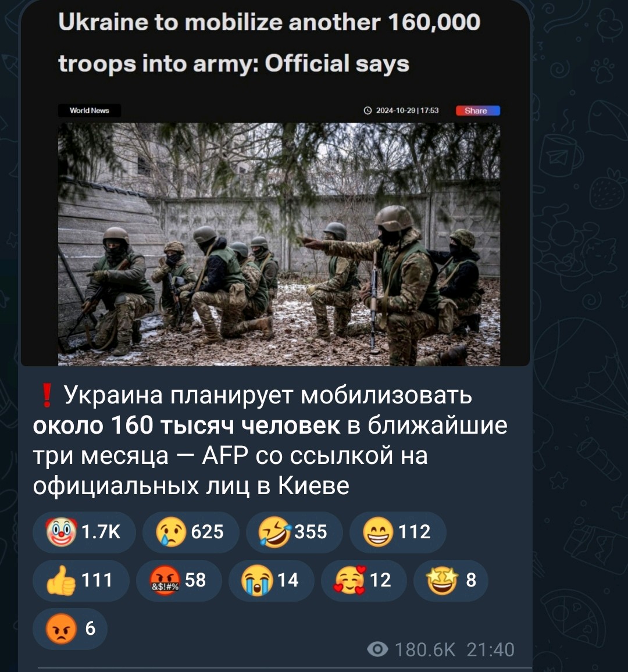This screenshot has height=672, width=628.
Task: Click the bold text около 160 тысяч человек
Action: [x=187, y=426]
